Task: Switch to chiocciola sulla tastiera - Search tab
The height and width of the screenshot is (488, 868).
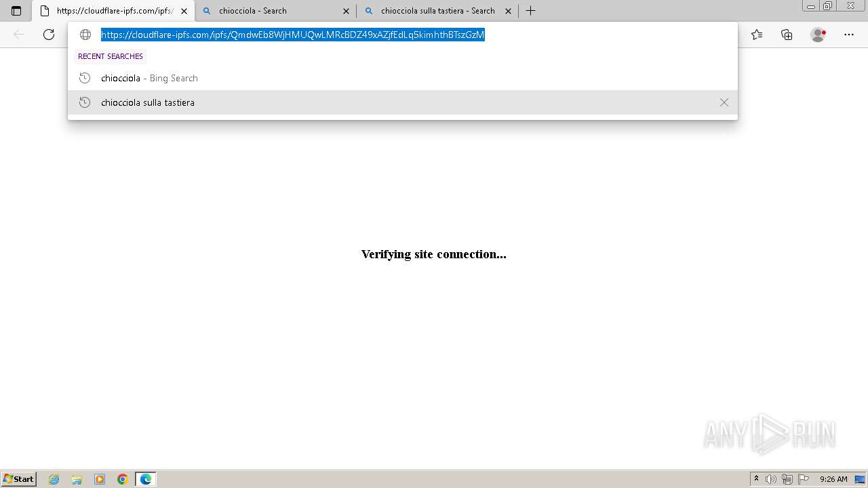Action: [437, 11]
